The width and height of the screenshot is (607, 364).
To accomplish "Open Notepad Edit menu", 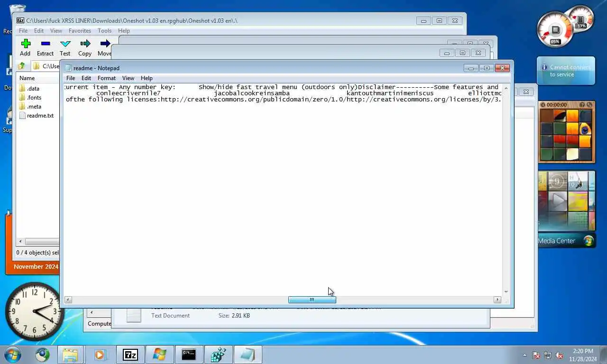I will pos(86,78).
